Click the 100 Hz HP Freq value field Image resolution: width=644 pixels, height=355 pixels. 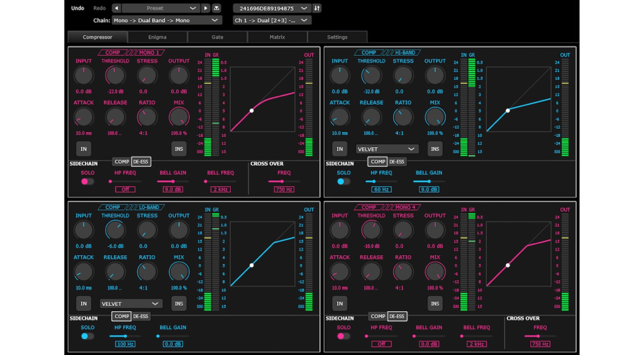point(125,344)
